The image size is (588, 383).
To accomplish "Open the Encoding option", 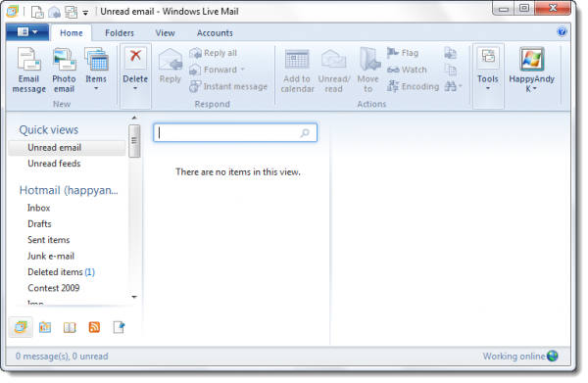I will tap(413, 86).
